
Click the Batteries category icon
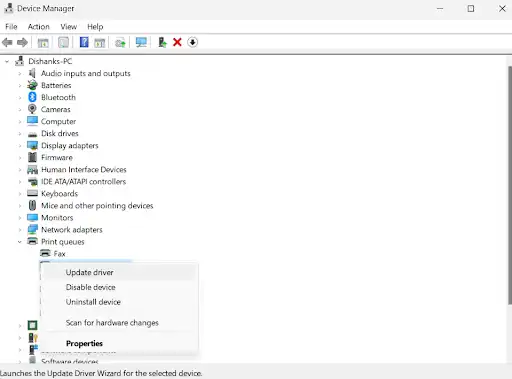(x=32, y=85)
